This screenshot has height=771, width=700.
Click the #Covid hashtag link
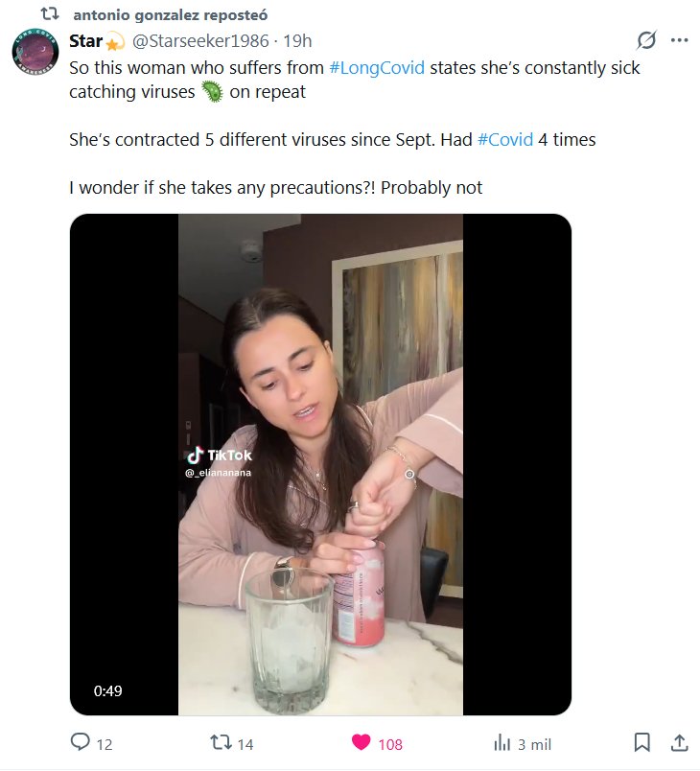coord(504,139)
